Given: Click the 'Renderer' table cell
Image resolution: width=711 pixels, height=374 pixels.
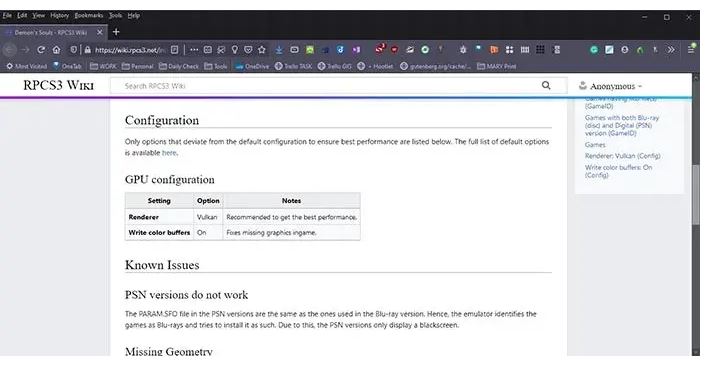Looking at the screenshot, I should tap(159, 217).
